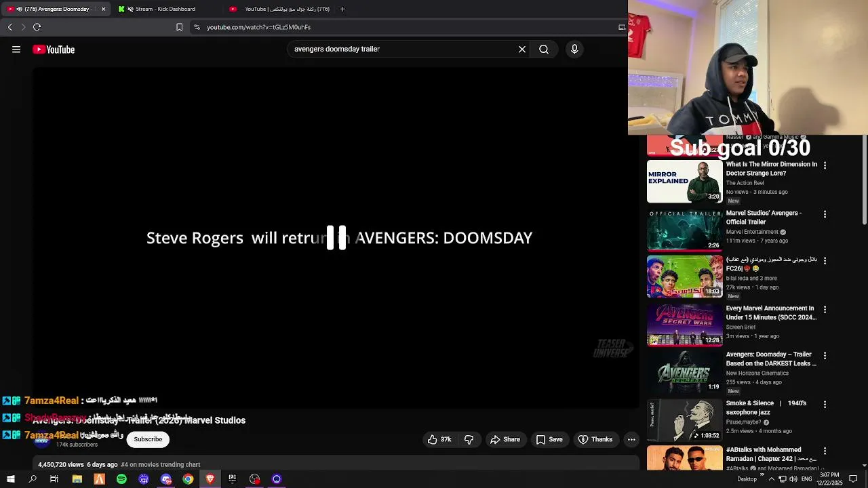This screenshot has height=488, width=868.
Task: Open 'Marvel Entertainment' channel name
Action: (x=752, y=232)
